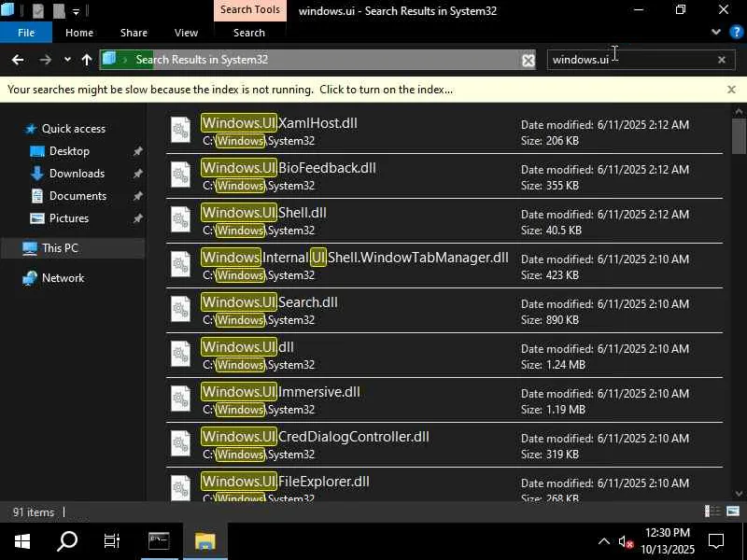This screenshot has width=747, height=560.
Task: Click the pin icon beside Pictures
Action: click(137, 218)
